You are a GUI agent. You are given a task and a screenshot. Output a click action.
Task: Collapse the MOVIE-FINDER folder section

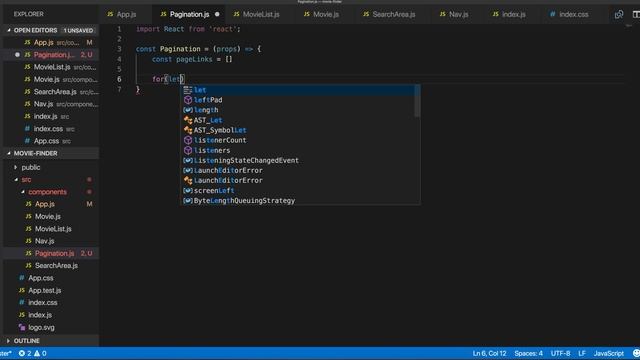[9, 153]
